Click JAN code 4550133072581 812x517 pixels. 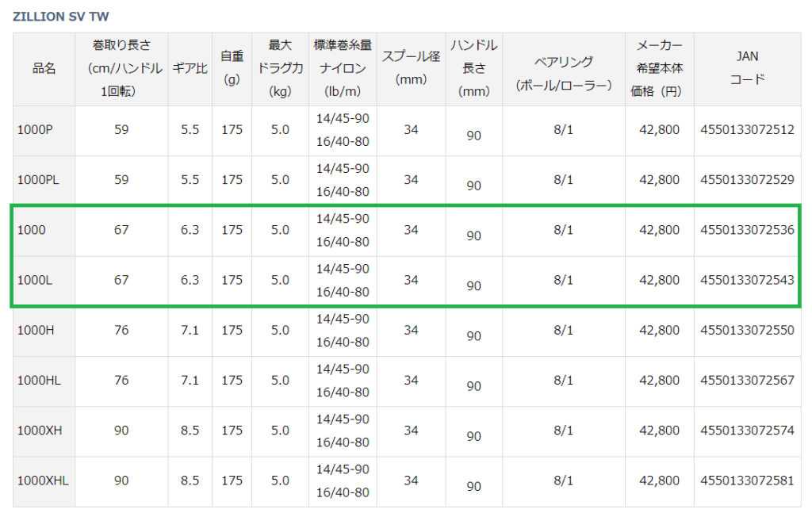click(x=747, y=481)
